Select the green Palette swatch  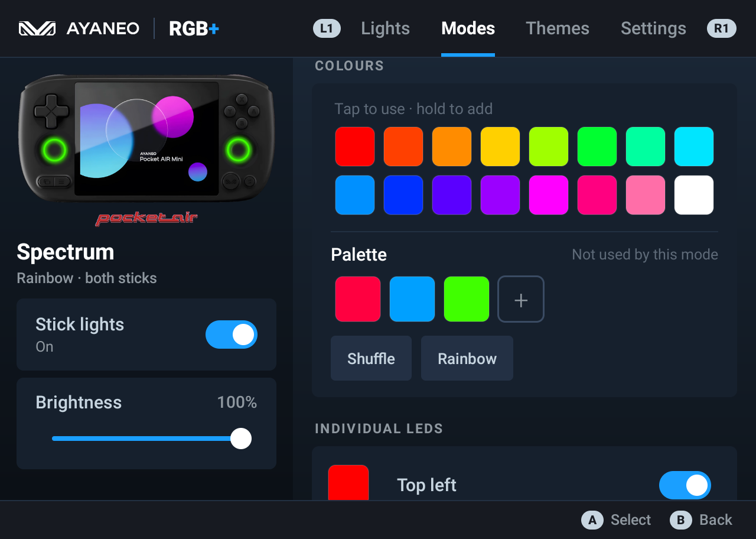467,299
